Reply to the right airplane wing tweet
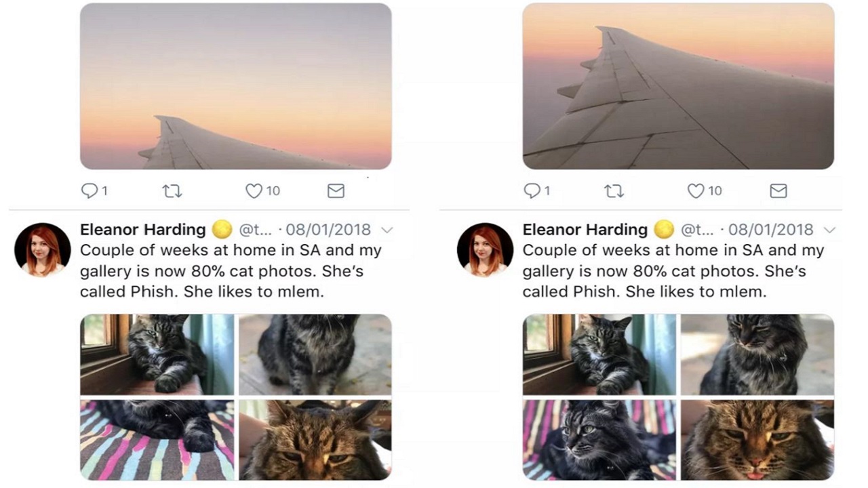This screenshot has height=488, width=868. (x=532, y=191)
